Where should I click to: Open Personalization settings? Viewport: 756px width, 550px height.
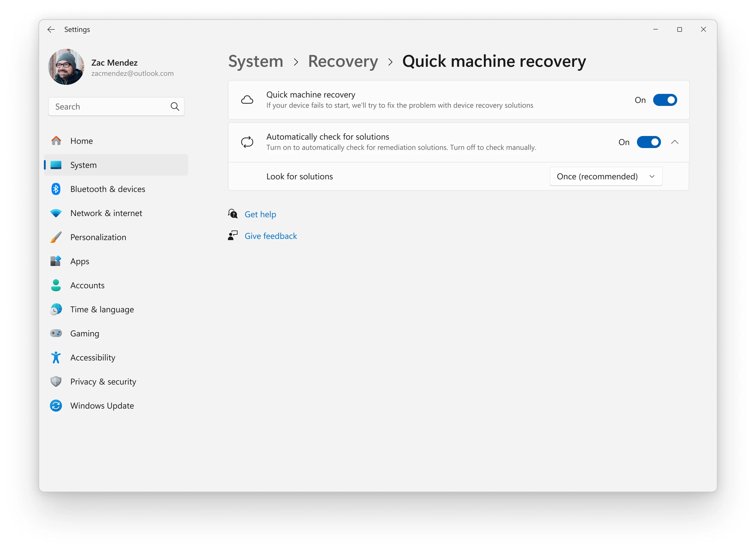[x=98, y=237]
